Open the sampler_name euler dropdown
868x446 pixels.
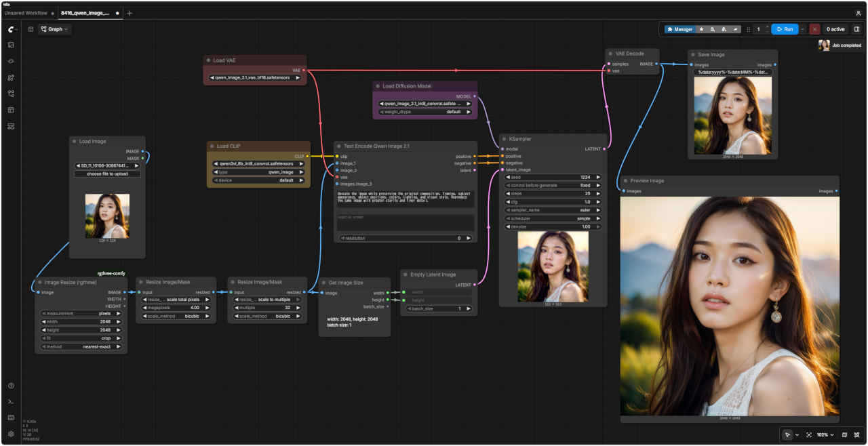point(553,210)
